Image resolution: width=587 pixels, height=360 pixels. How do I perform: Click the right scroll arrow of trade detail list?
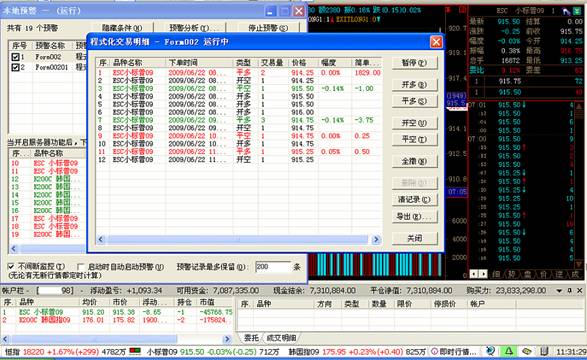pyautogui.click(x=376, y=240)
